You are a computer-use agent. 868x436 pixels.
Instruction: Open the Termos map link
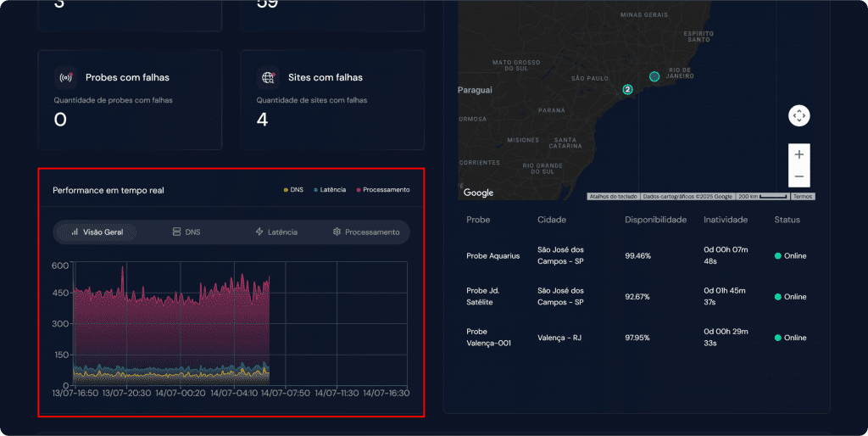pyautogui.click(x=802, y=197)
